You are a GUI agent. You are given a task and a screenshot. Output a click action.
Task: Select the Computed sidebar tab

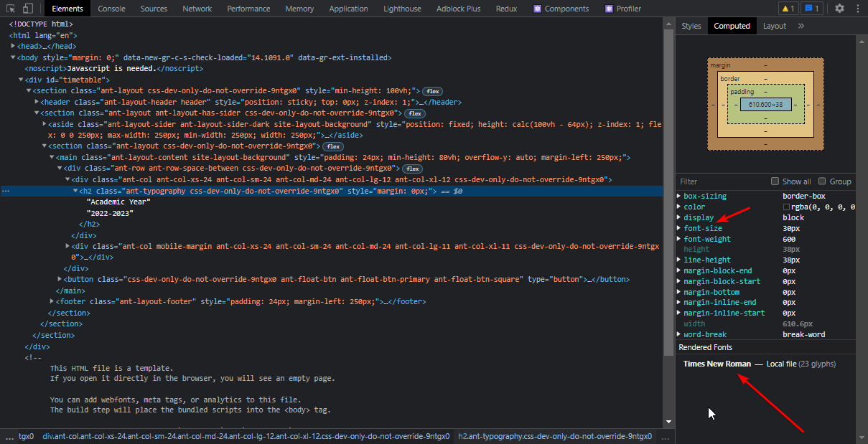click(732, 26)
